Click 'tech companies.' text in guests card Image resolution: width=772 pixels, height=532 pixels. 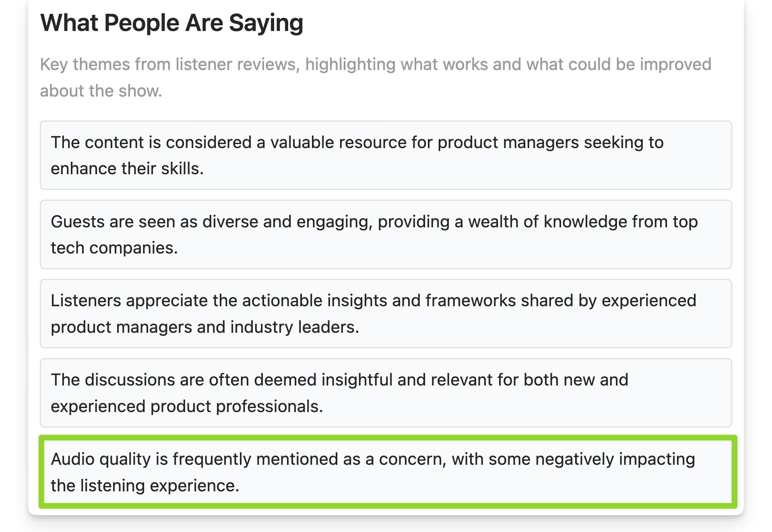[114, 248]
